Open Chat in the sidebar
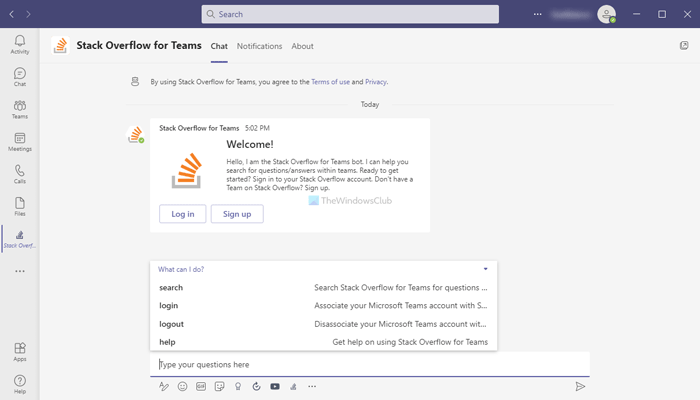 (20, 77)
